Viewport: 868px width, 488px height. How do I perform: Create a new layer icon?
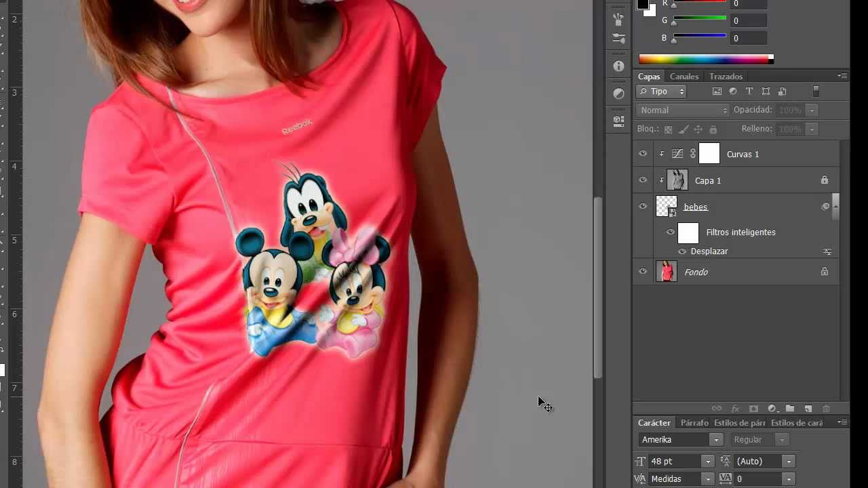(808, 409)
